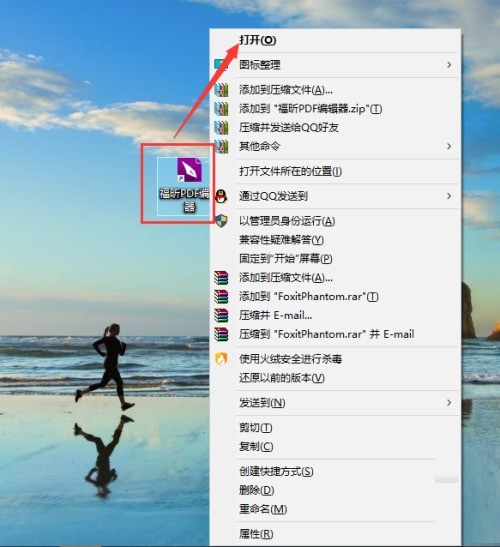Click the shield icon beside 以管理员身份运行
This screenshot has height=547, width=500.
click(x=221, y=221)
